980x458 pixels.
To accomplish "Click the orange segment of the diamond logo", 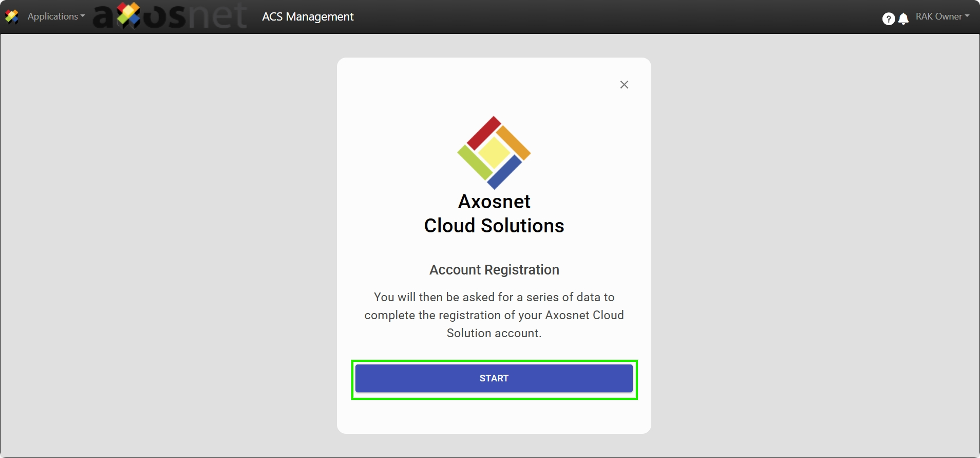I will 513,142.
